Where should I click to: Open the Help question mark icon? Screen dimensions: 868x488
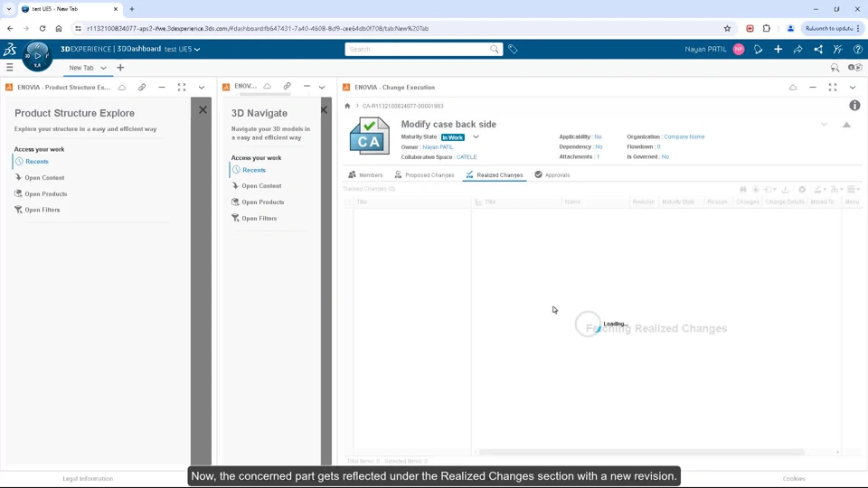(858, 49)
